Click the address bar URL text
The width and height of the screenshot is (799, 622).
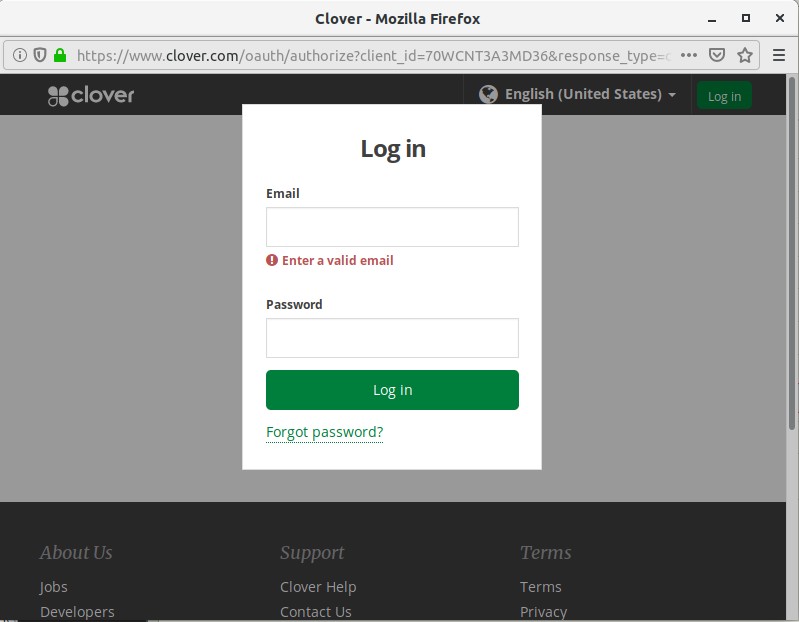coord(374,55)
